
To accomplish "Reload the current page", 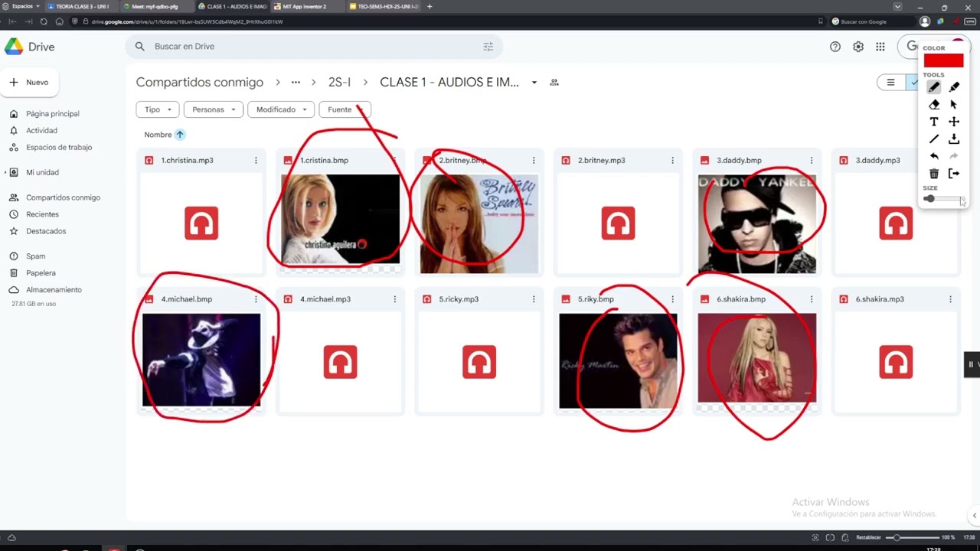I will coord(43,21).
